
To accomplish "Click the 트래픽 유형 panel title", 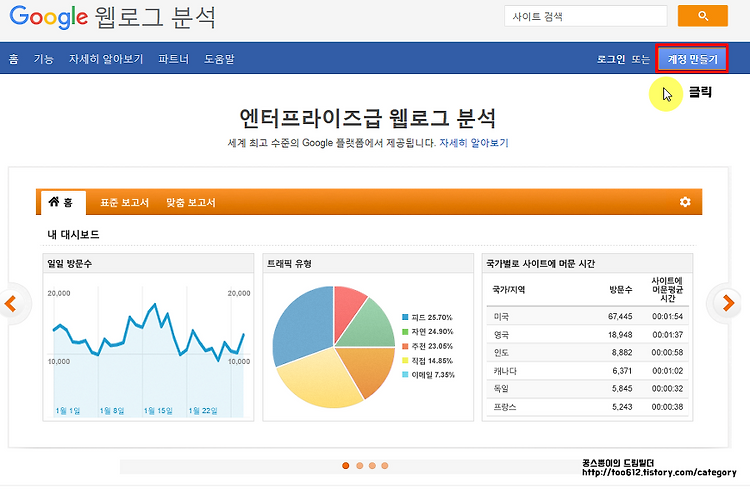I will (289, 263).
